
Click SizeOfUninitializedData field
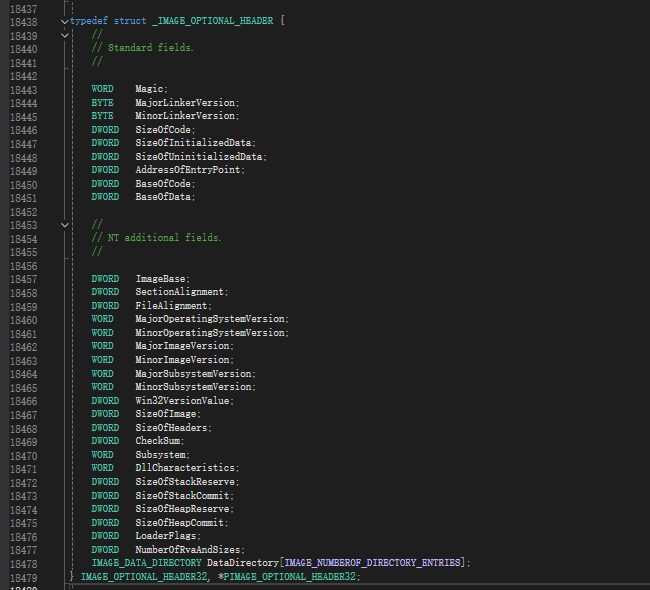(x=199, y=157)
